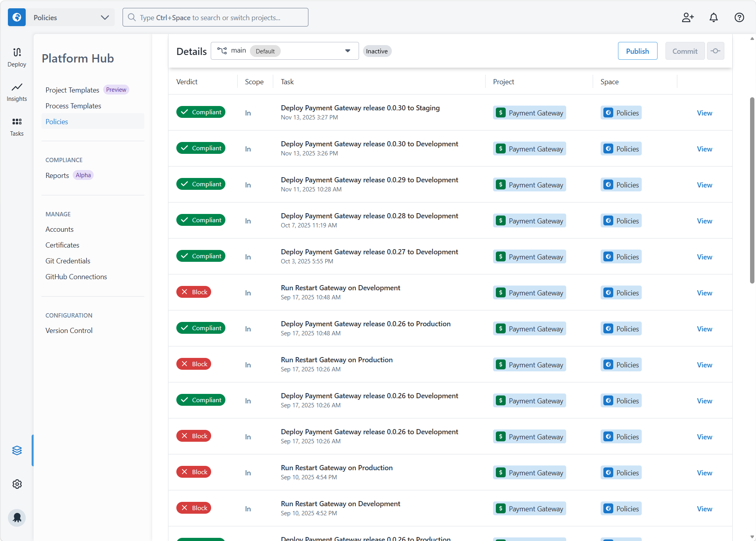The width and height of the screenshot is (756, 541).
Task: Click Policies space chip in release 0.0.27 row
Action: point(621,257)
